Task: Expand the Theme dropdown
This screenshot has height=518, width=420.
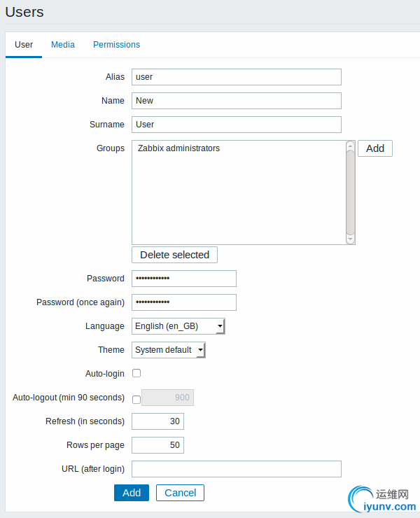Action: [169, 350]
